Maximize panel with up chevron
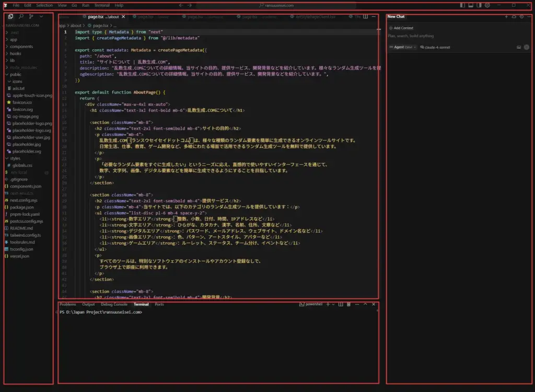535x392 pixels. pos(365,304)
